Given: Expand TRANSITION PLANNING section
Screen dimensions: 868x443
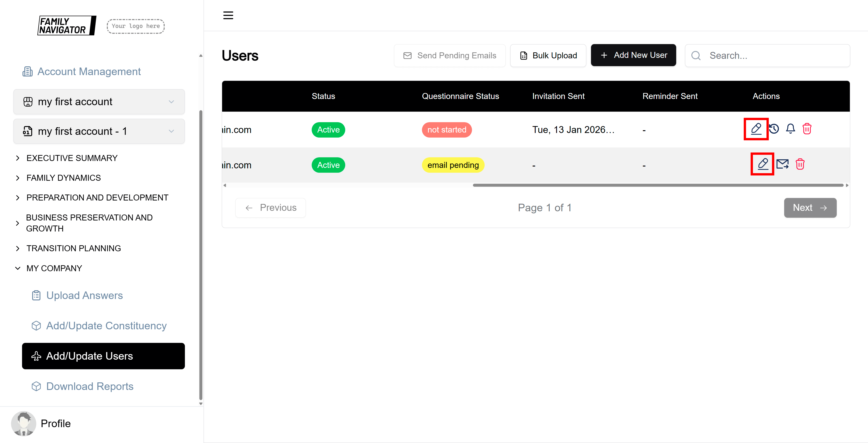Looking at the screenshot, I should tap(74, 248).
